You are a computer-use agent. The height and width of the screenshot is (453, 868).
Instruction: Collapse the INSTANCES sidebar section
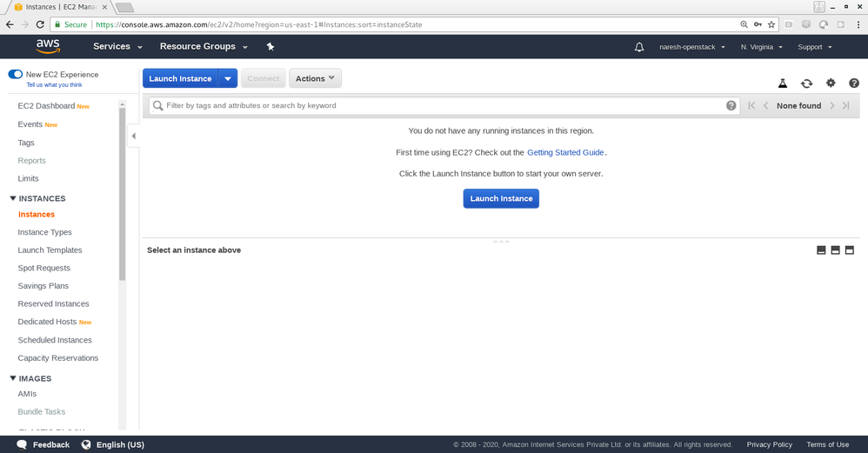click(x=13, y=198)
